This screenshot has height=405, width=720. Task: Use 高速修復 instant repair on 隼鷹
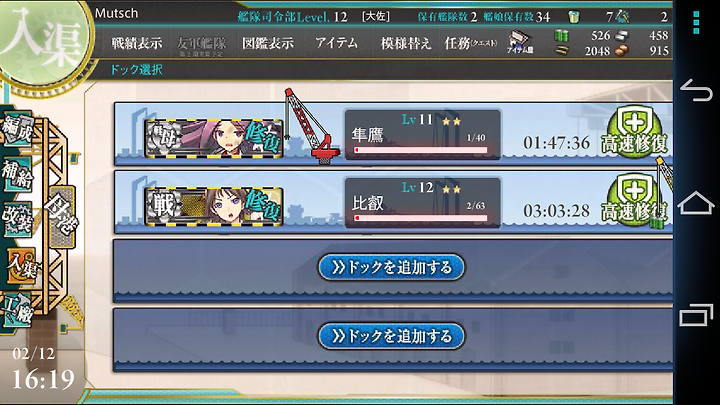[x=634, y=133]
